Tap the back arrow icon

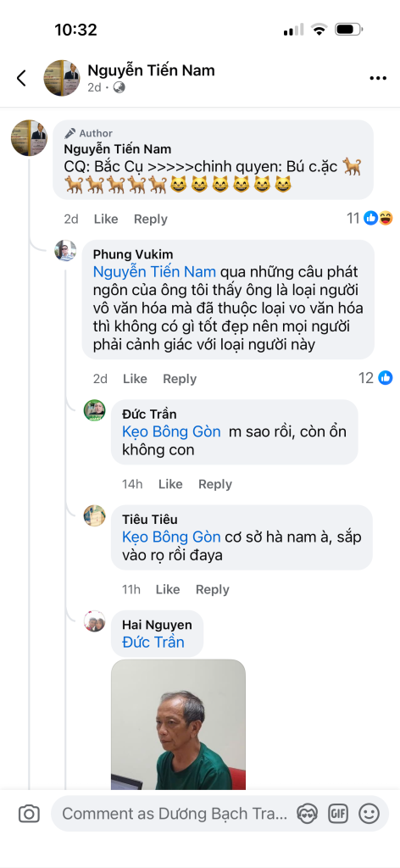point(21,78)
